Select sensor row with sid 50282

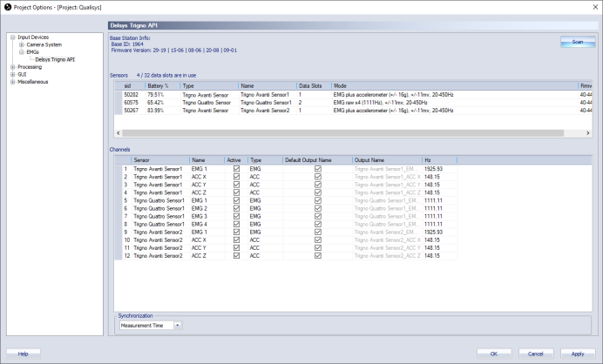353,95
